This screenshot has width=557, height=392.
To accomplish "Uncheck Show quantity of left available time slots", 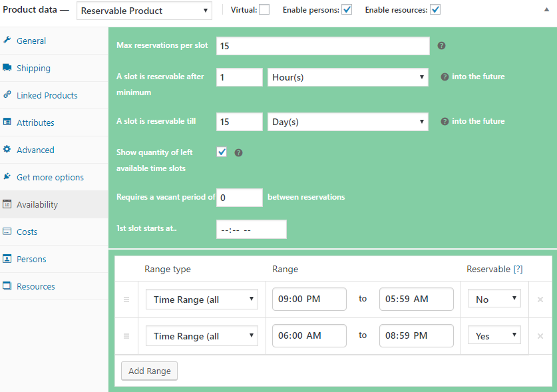I will (222, 152).
